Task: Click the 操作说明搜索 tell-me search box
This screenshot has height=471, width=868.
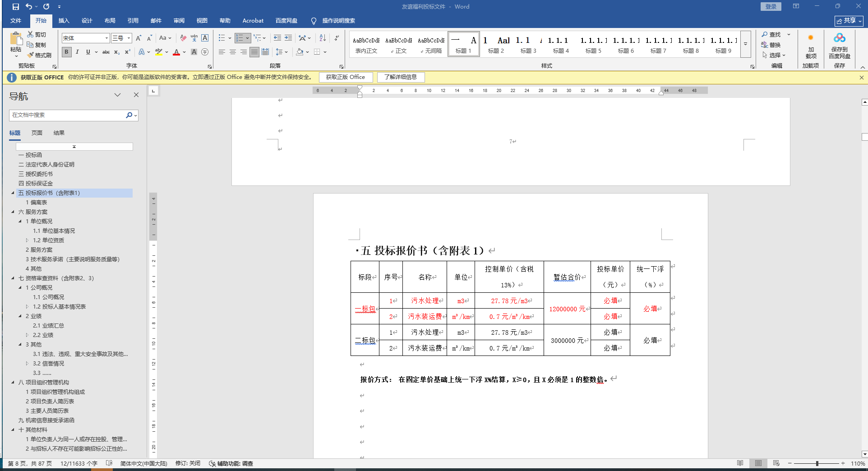Action: pos(338,21)
